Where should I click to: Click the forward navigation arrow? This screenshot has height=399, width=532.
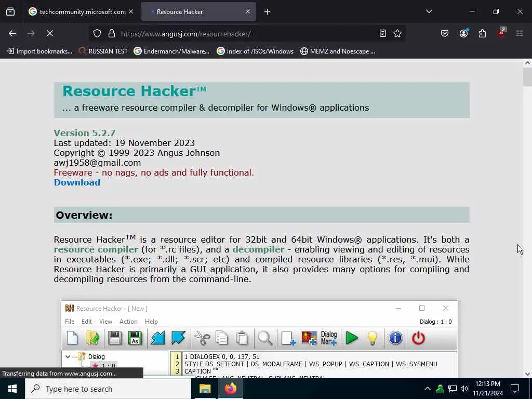[x=31, y=34]
